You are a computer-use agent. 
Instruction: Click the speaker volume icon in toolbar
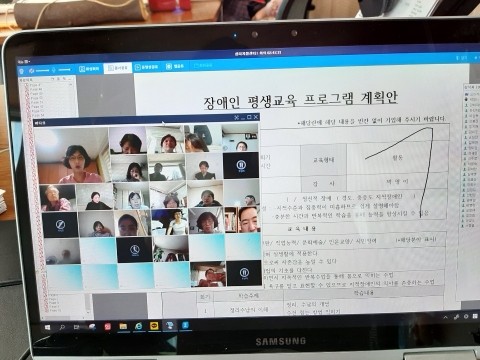point(32,71)
